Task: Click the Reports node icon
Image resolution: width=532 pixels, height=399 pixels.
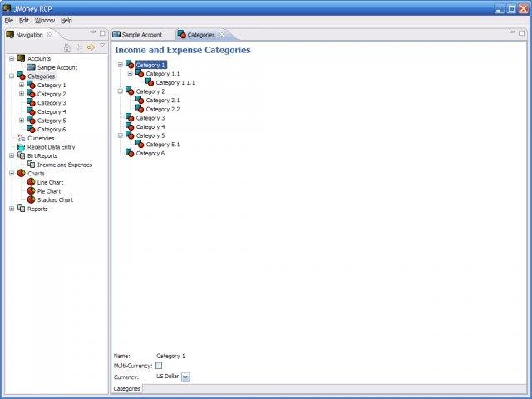Action: 21,209
